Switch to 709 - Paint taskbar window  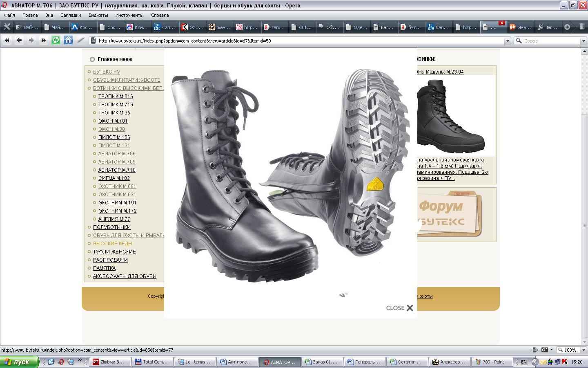(492, 362)
